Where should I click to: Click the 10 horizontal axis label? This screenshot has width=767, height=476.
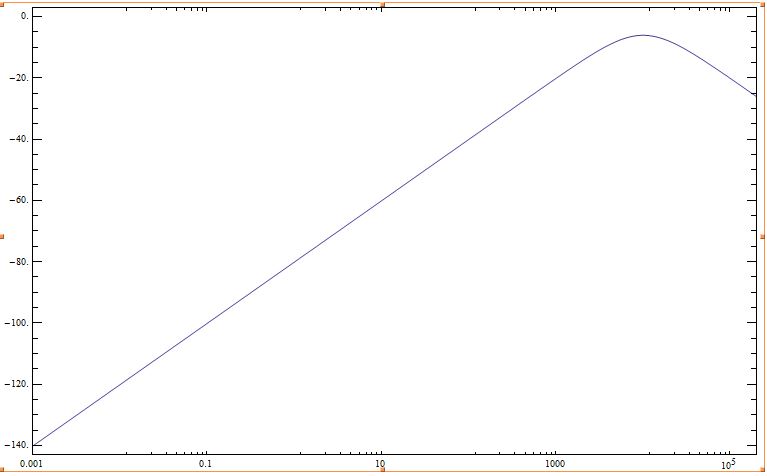tap(380, 465)
